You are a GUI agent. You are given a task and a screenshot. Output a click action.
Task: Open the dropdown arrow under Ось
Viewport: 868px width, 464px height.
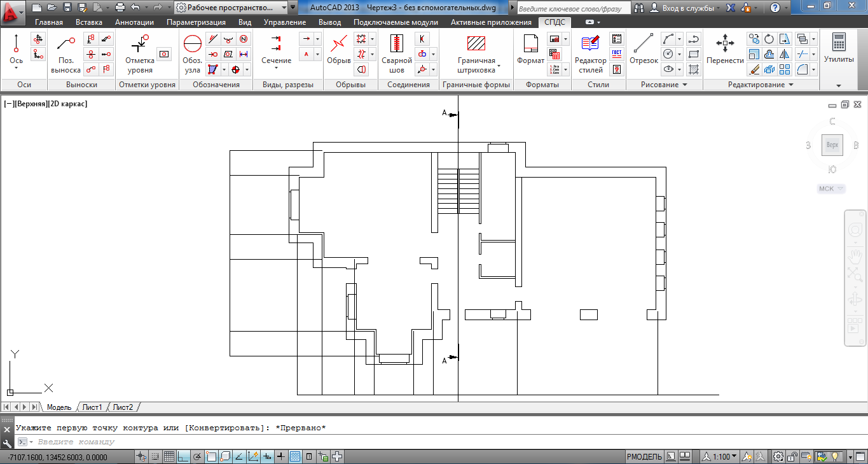(x=16, y=68)
